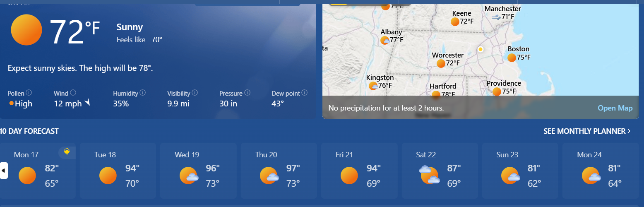
Task: Select the Thu 20 forecast card
Action: coord(279,171)
